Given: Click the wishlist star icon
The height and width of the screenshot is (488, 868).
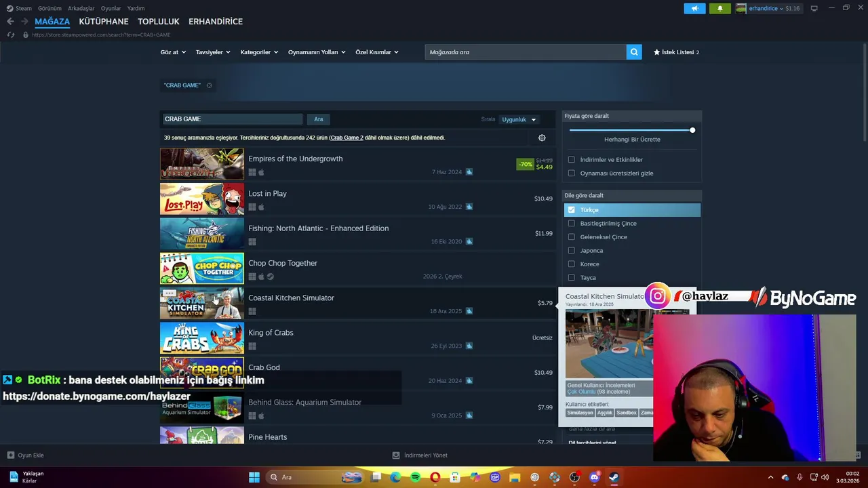Looking at the screenshot, I should 656,52.
